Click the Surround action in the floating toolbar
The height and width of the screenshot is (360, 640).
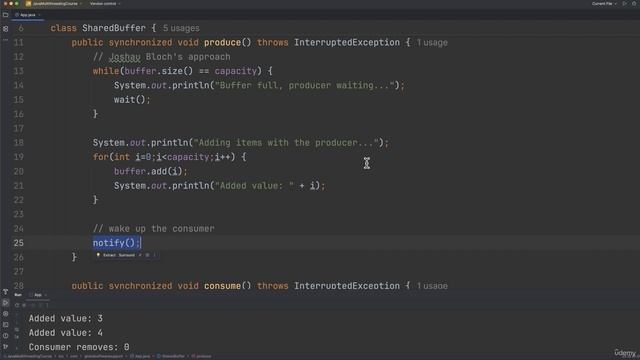pos(127,255)
